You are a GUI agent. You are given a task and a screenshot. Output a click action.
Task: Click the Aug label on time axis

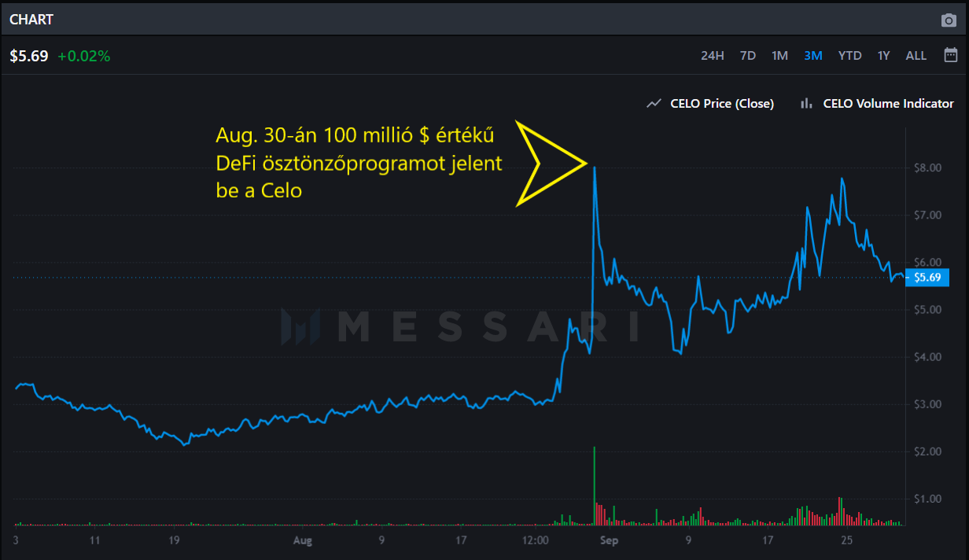(x=303, y=540)
